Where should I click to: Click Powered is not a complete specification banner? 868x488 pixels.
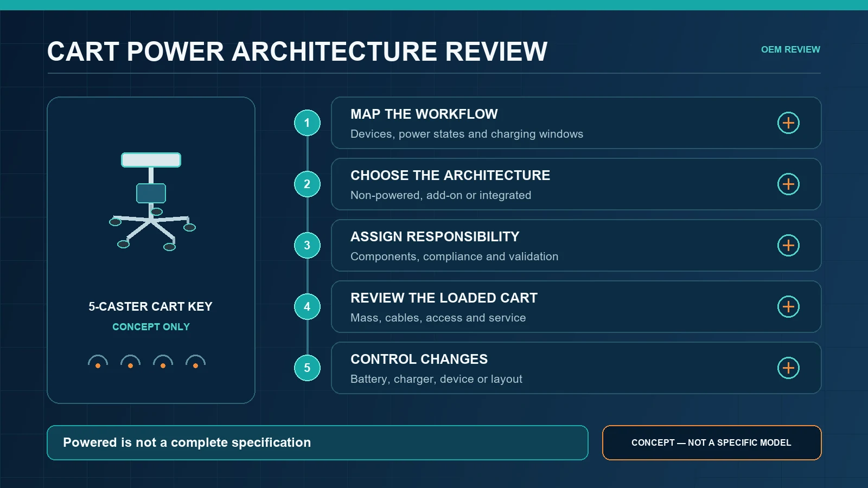click(x=317, y=442)
